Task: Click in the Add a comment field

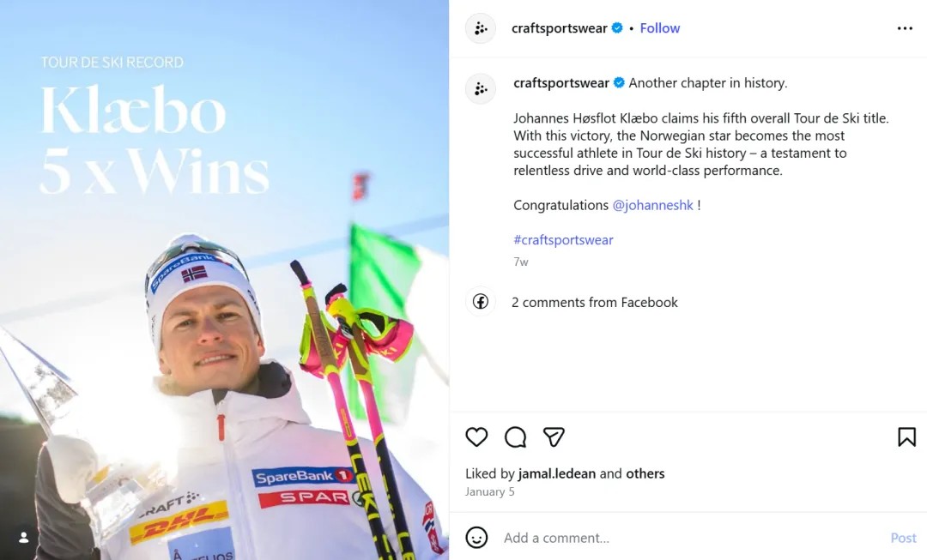Action: [x=687, y=538]
